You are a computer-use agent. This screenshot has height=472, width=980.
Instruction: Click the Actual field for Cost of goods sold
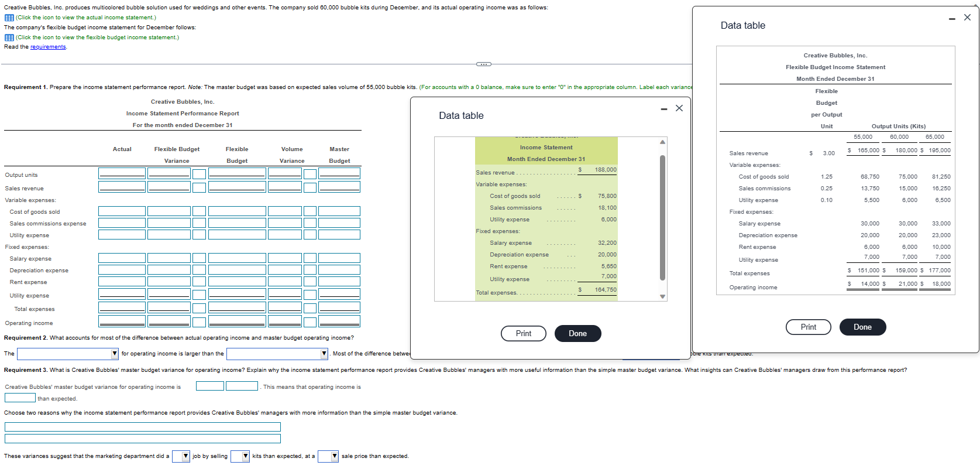(122, 211)
